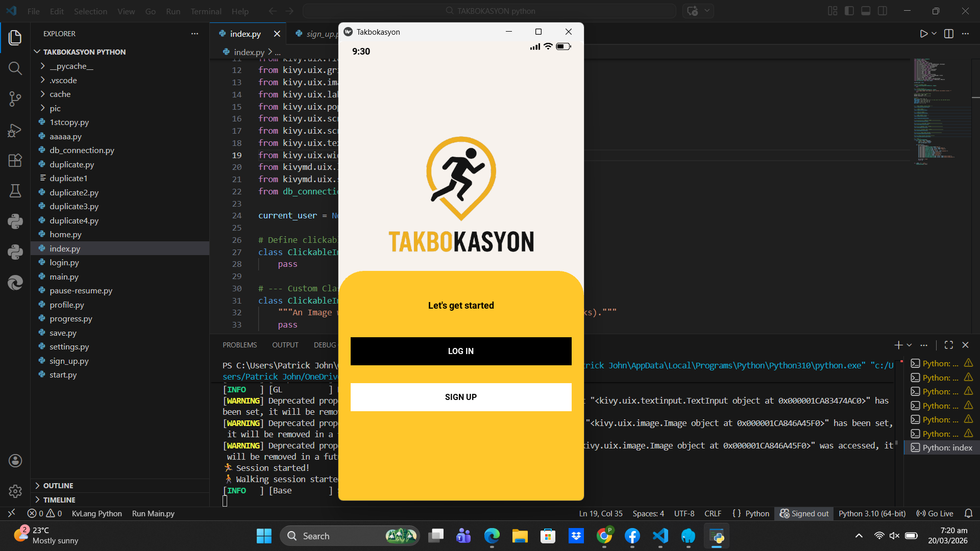This screenshot has width=980, height=551.
Task: Open the Terminal menu
Action: (x=206, y=11)
